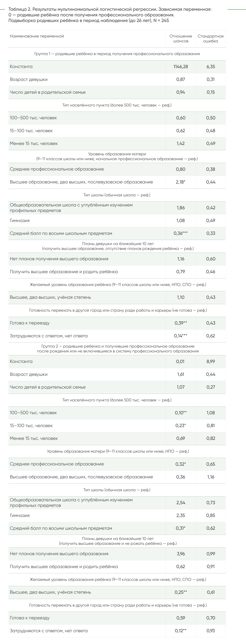The image size is (246, 644).
Task: Select the 'Стандартная ошибка' column header
Action: click(x=210, y=38)
